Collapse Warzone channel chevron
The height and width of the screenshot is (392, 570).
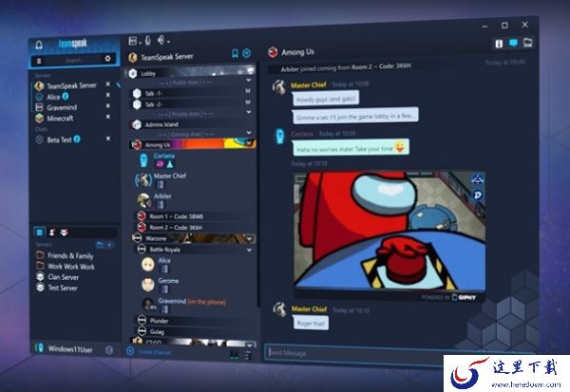point(249,238)
